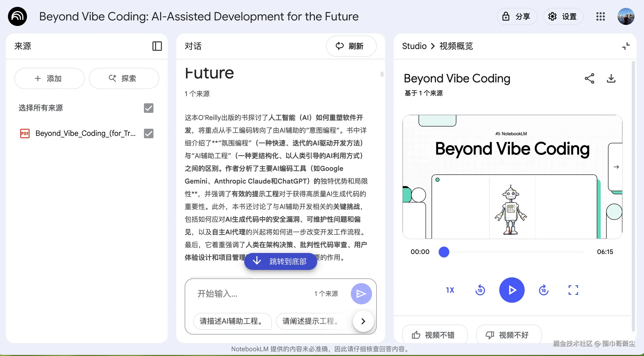This screenshot has width=644, height=356.
Task: Rewind the video 10 seconds
Action: point(480,290)
